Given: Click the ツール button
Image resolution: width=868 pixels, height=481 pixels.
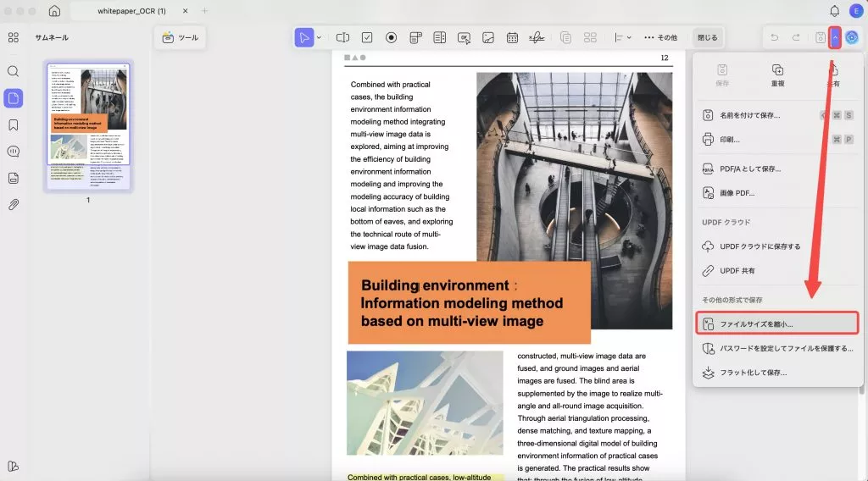Looking at the screenshot, I should [180, 37].
